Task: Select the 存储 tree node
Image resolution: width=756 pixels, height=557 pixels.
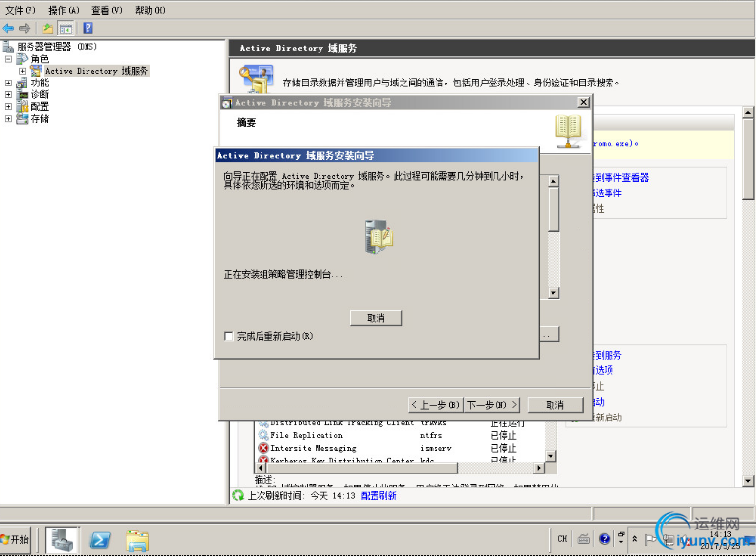Action: [x=40, y=119]
